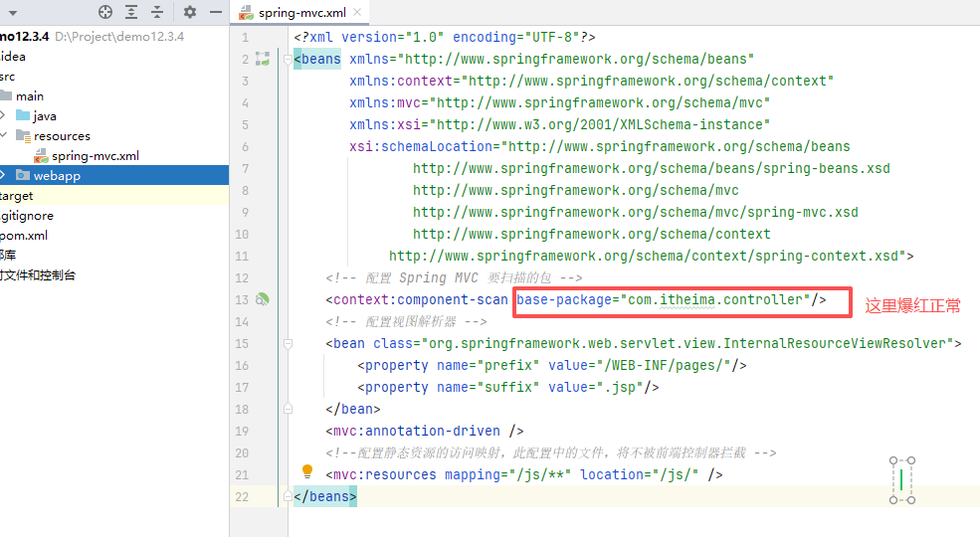Viewport: 980px width, 537px height.
Task: Expand the webapp folder arrow
Action: tap(3, 176)
